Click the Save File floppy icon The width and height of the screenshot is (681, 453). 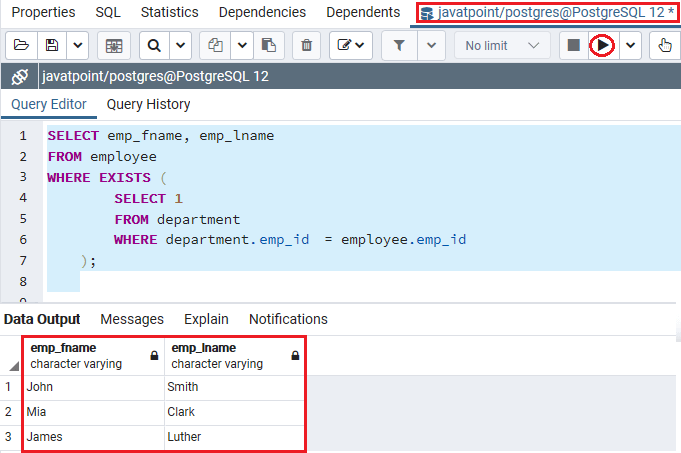(x=52, y=45)
